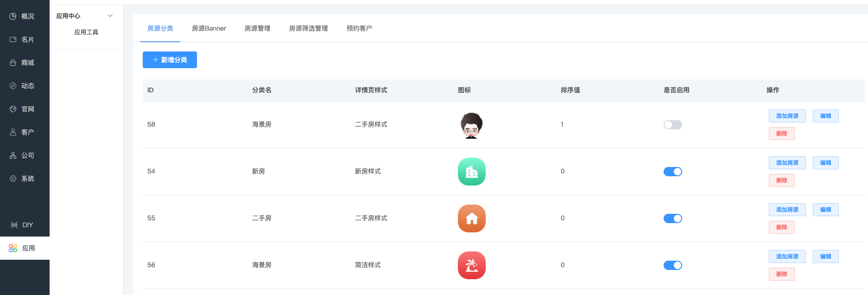Open the 官网 website icon
This screenshot has height=295, width=868.
[x=13, y=109]
